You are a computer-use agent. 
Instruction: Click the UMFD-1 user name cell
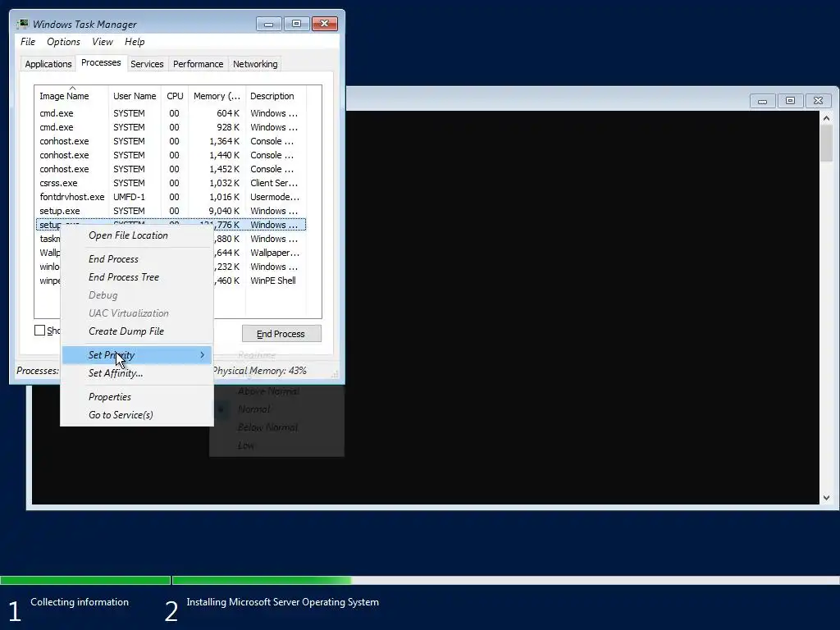coord(129,197)
